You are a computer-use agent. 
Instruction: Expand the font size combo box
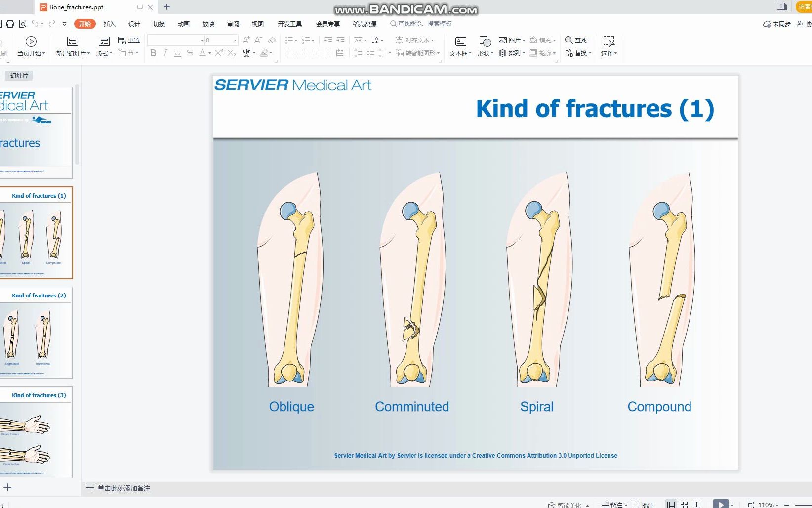(x=235, y=40)
